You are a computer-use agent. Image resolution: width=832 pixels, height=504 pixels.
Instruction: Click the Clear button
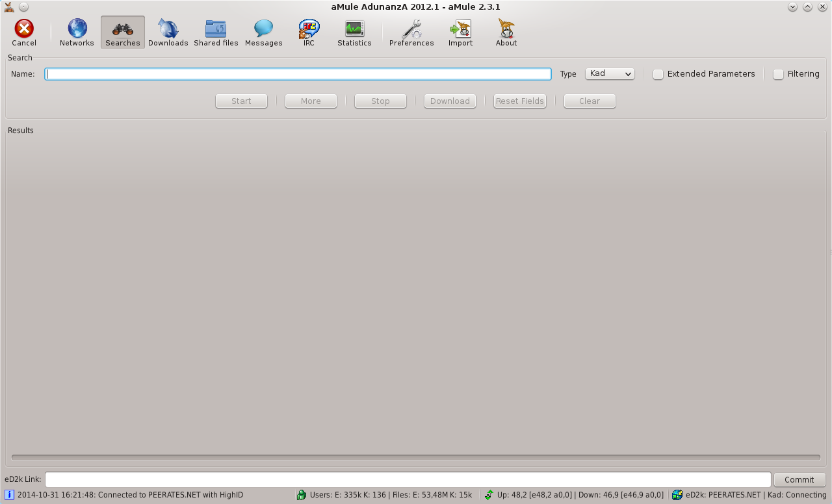tap(590, 101)
